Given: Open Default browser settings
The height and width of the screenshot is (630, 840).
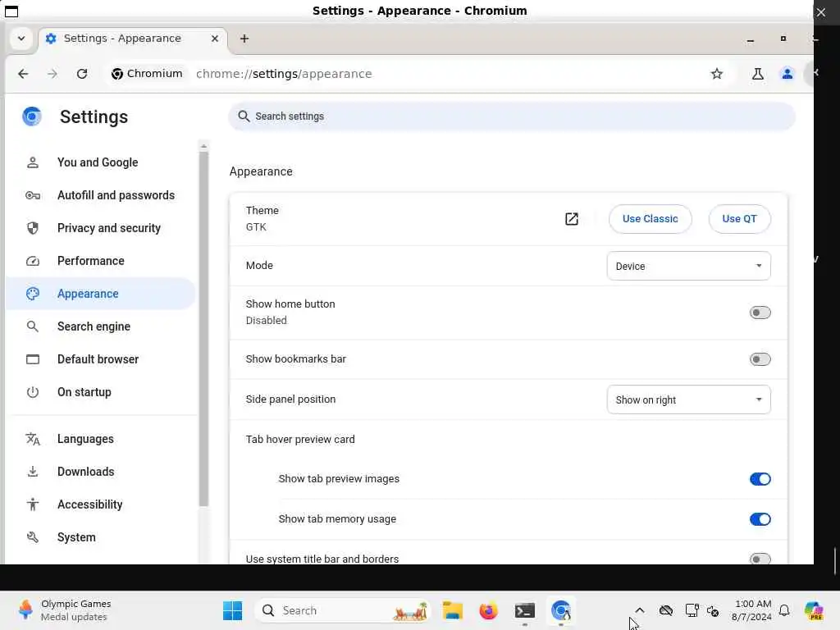Looking at the screenshot, I should click(x=101, y=359).
